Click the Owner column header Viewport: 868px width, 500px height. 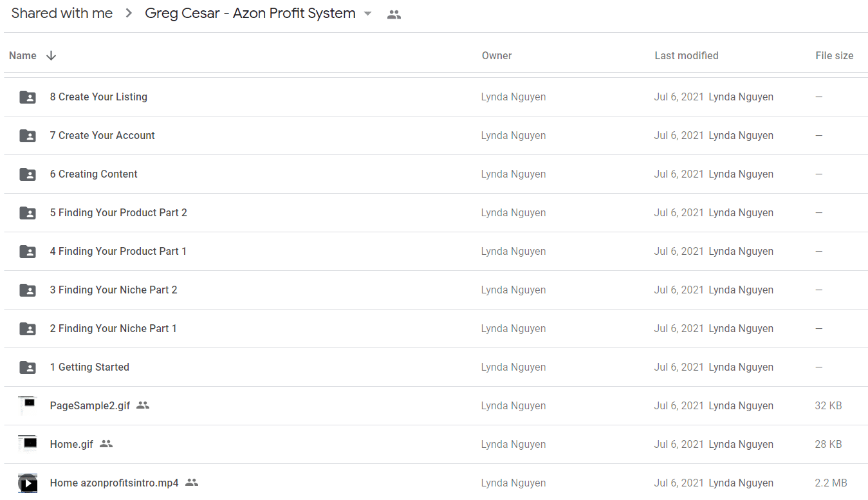[x=497, y=55]
